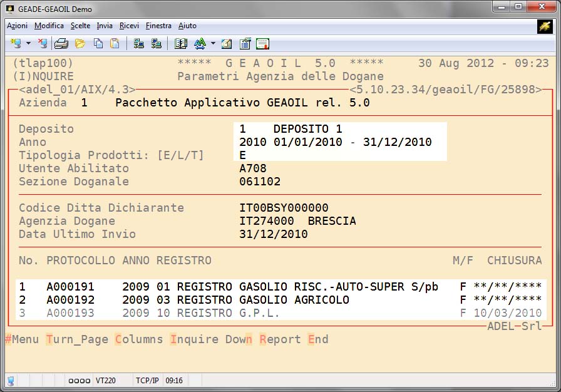The width and height of the screenshot is (561, 392).
Task: Click the paste clipboard icon
Action: [x=115, y=44]
